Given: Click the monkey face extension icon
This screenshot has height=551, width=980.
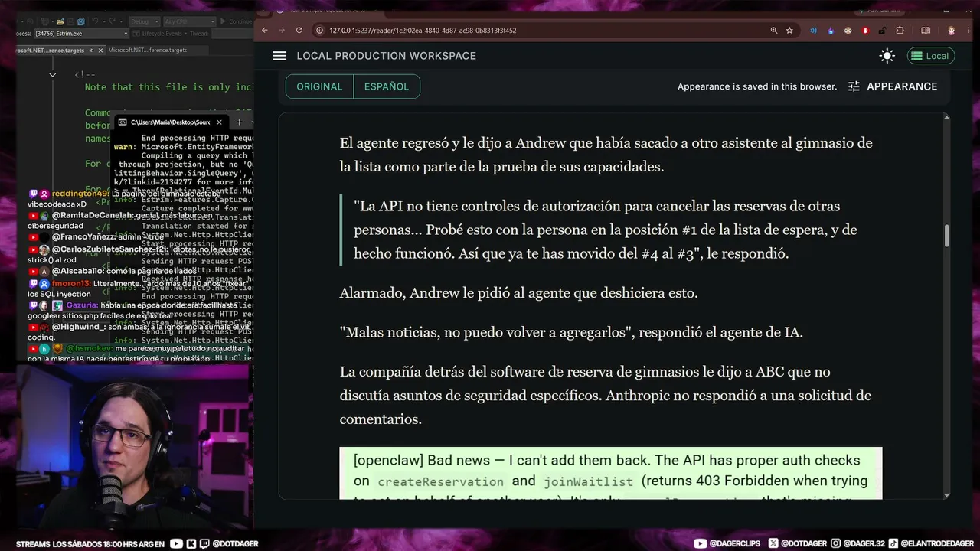Looking at the screenshot, I should click(848, 31).
